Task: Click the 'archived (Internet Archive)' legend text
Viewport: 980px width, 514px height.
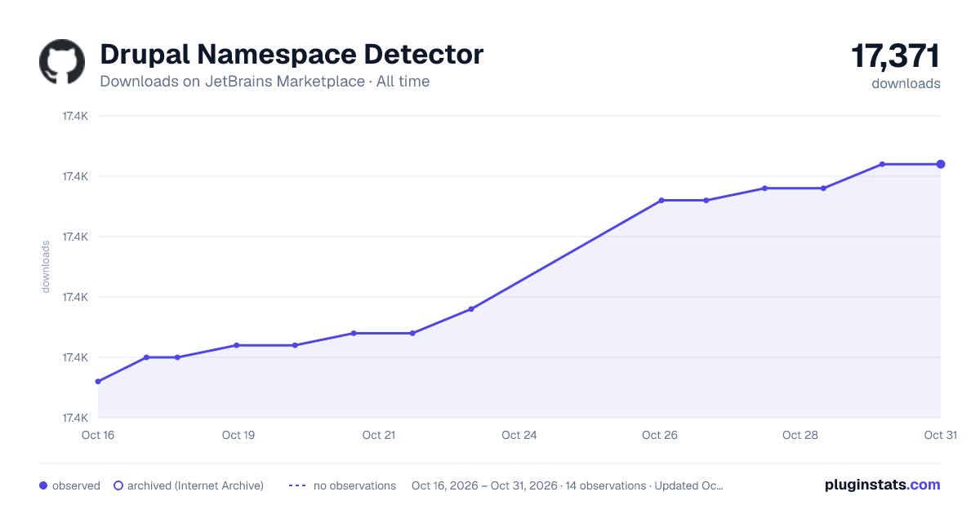Action: (195, 485)
